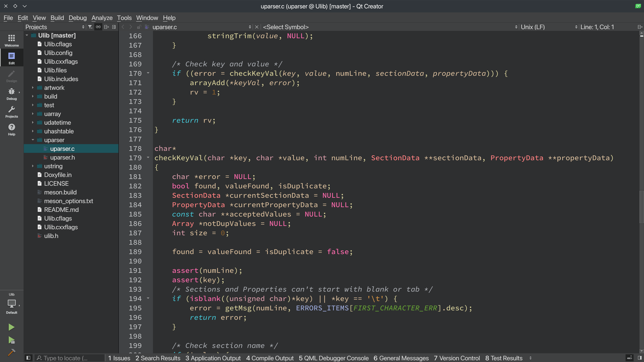Expand the build folder
This screenshot has width=644, height=362.
[33, 96]
